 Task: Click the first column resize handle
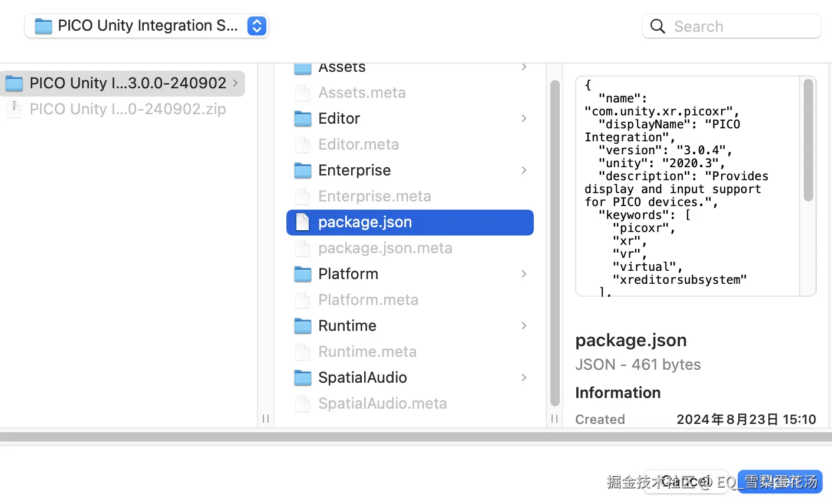click(266, 419)
